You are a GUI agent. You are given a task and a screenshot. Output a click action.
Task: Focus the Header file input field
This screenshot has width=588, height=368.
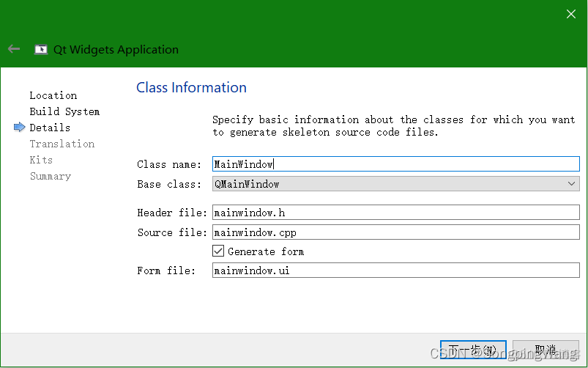click(395, 213)
